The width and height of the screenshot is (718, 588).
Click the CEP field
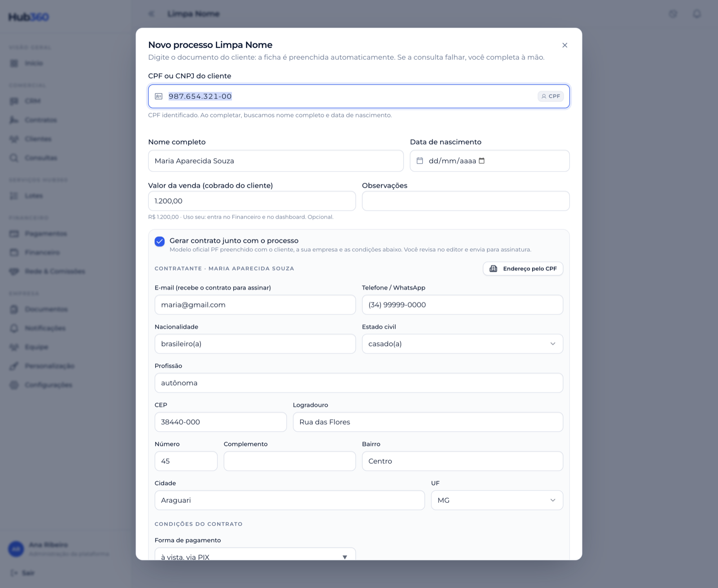[x=220, y=422]
